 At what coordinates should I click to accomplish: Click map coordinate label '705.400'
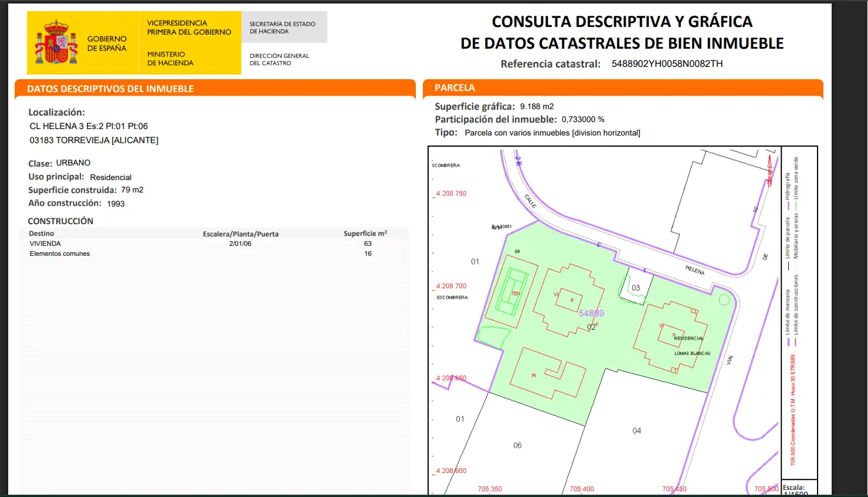[x=582, y=489]
